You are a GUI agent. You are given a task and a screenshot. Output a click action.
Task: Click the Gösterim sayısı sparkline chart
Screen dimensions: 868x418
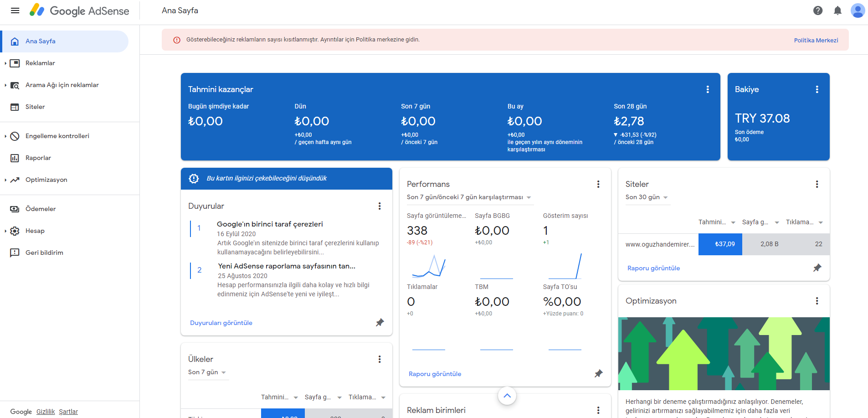565,266
